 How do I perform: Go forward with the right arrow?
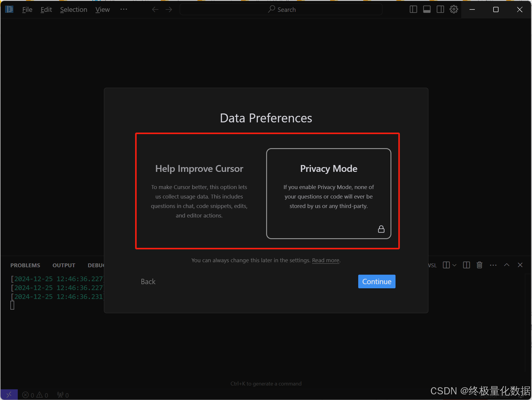tap(169, 9)
